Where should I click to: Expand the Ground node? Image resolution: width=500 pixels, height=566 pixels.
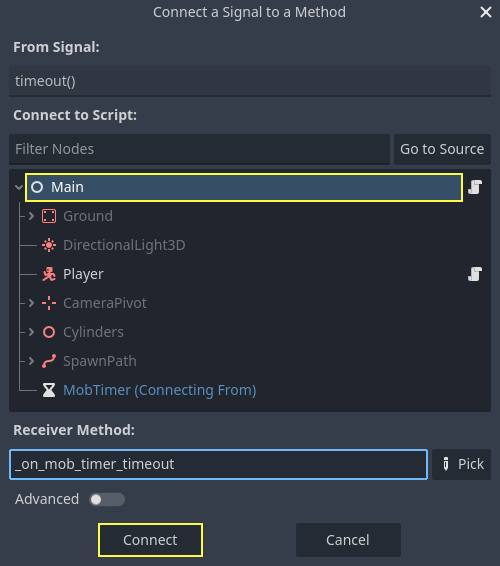click(31, 216)
